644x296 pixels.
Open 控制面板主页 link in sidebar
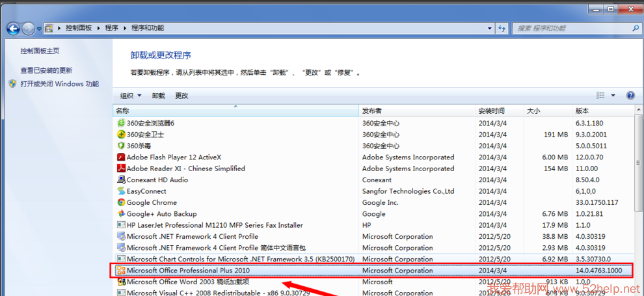pyautogui.click(x=40, y=51)
